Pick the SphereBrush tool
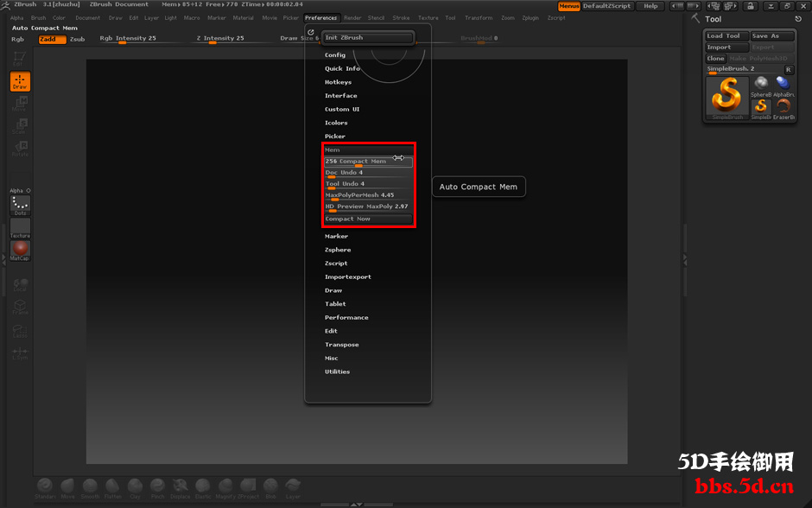This screenshot has height=508, width=812. pyautogui.click(x=761, y=86)
